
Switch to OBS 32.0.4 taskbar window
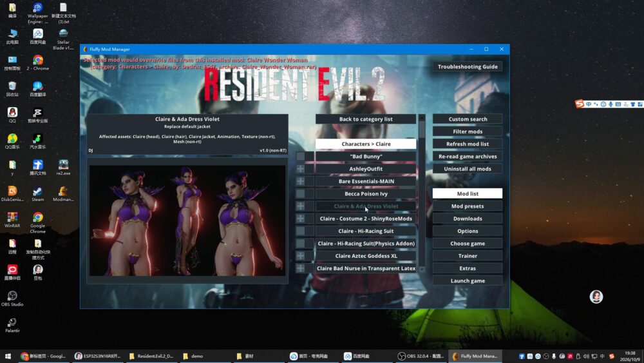421,356
